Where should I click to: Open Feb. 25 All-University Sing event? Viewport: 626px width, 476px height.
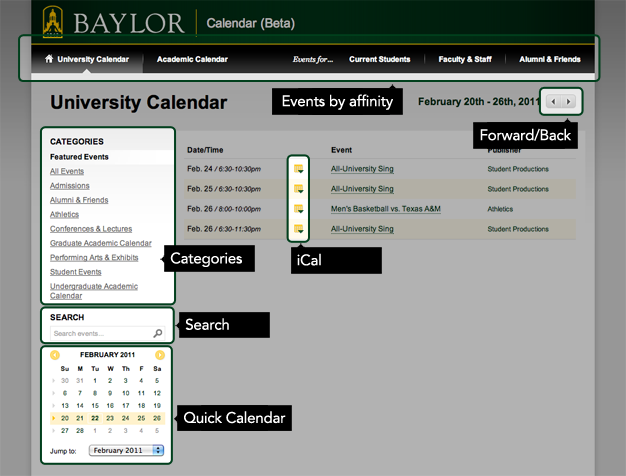click(x=362, y=189)
